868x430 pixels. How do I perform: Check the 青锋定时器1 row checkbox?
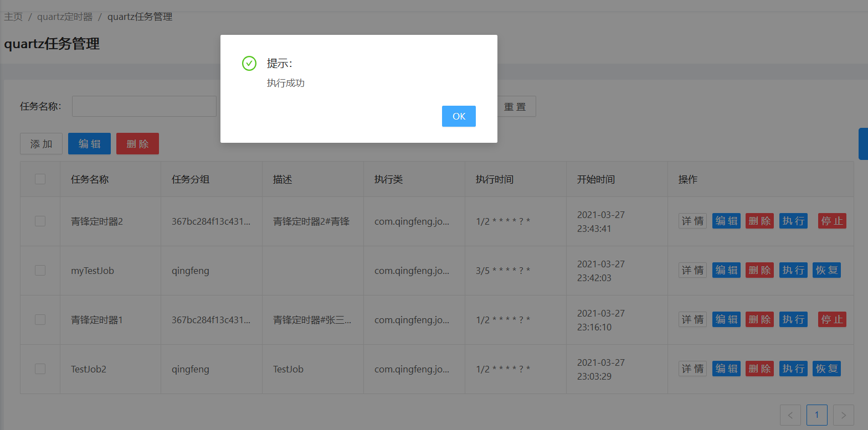click(x=40, y=320)
